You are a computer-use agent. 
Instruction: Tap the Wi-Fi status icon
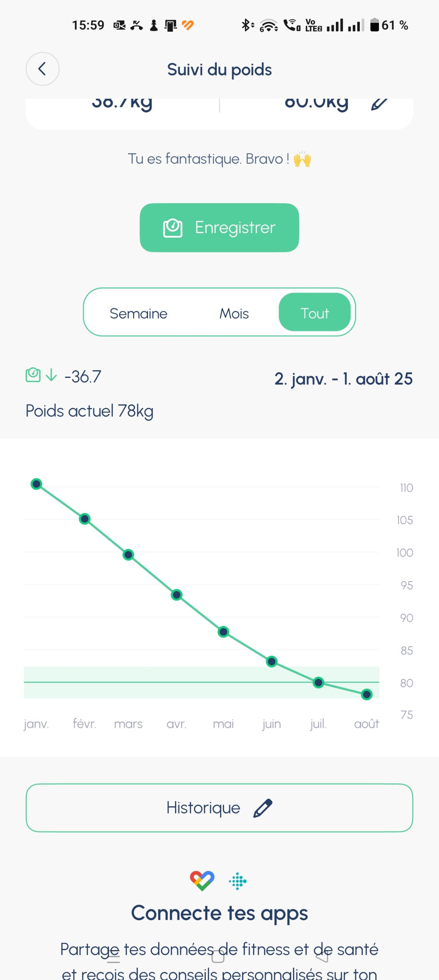tap(269, 25)
